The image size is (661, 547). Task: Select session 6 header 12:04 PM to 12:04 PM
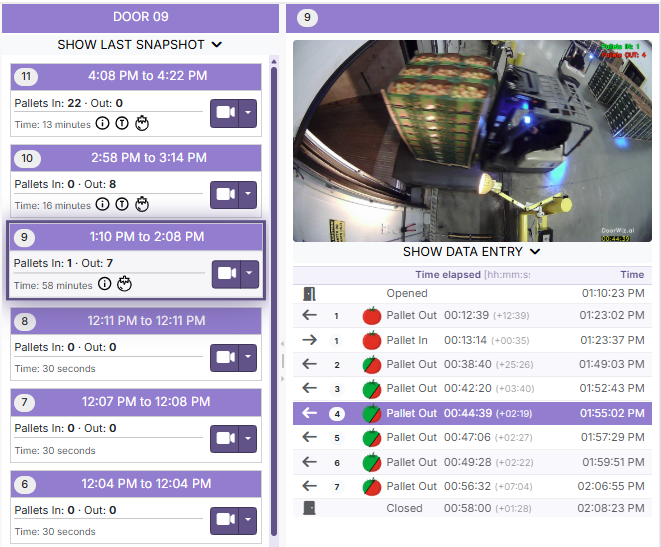coord(136,484)
